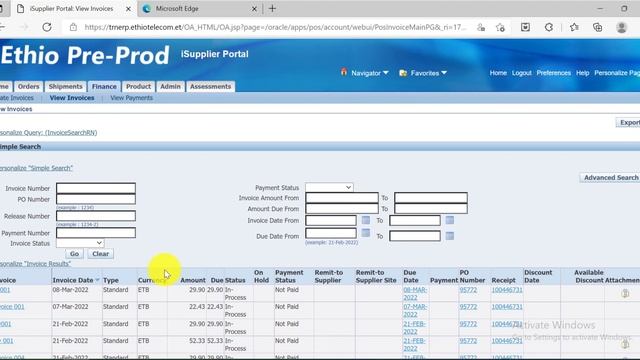Viewport: 640px width, 360px height.
Task: Expand the Payment Status dropdown
Action: (x=329, y=187)
